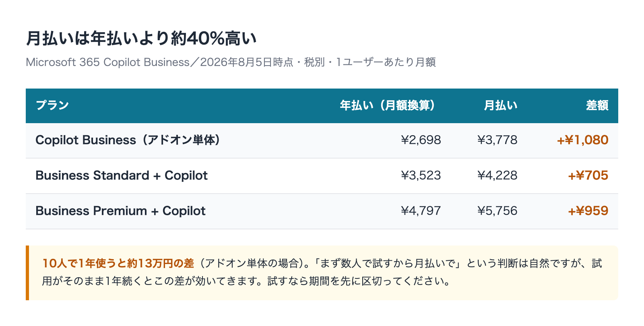Click the ¥3,523 annual price cell
Image resolution: width=644 pixels, height=326 pixels.
coord(421,175)
